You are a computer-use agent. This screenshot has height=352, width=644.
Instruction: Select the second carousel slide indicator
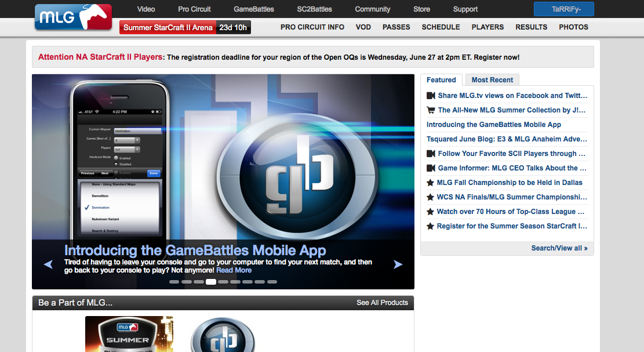pyautogui.click(x=187, y=282)
